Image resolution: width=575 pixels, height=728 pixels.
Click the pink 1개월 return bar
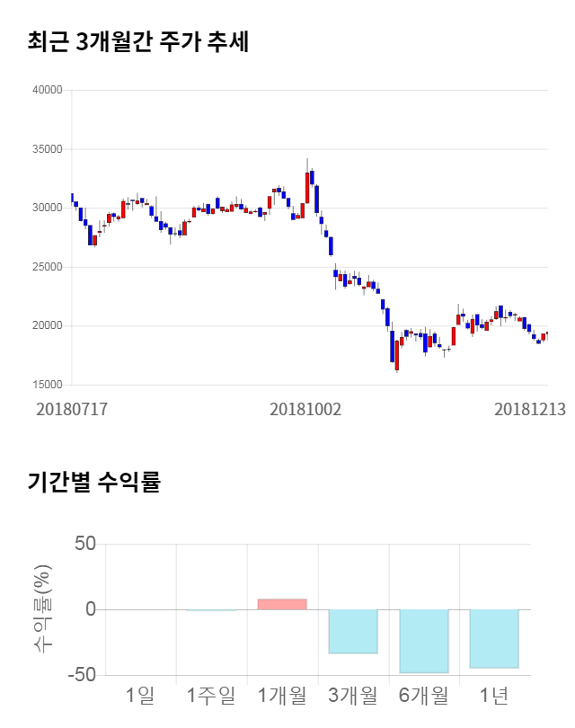coord(282,604)
